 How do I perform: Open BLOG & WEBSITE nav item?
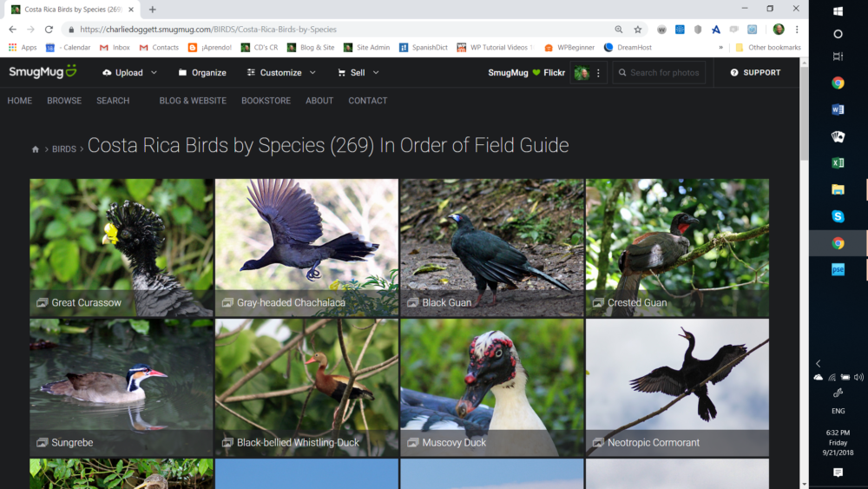click(x=193, y=101)
